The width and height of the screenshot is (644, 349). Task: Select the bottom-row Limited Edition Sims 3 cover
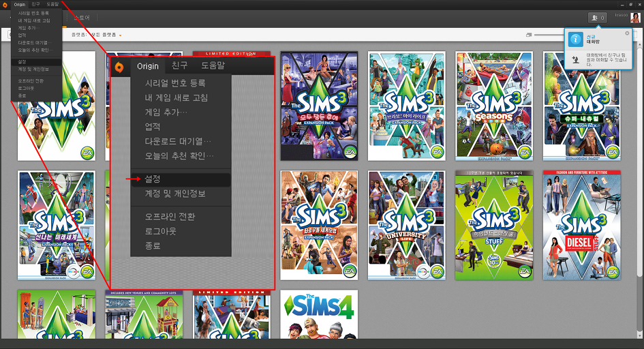232,314
